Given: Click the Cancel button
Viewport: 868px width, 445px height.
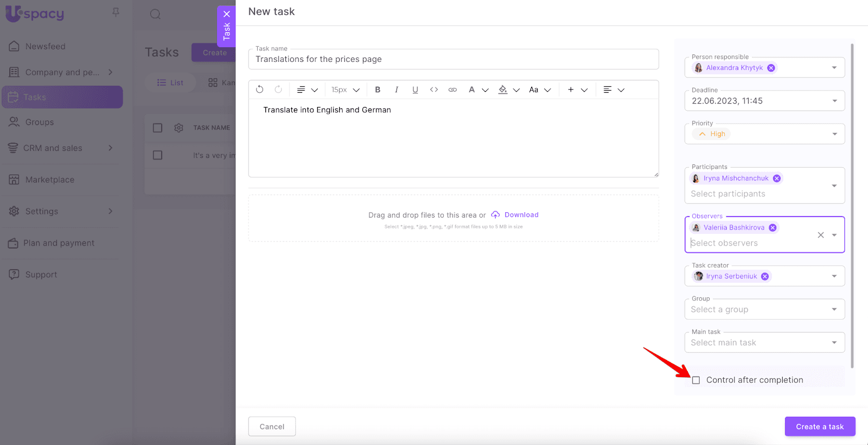Looking at the screenshot, I should [272, 427].
